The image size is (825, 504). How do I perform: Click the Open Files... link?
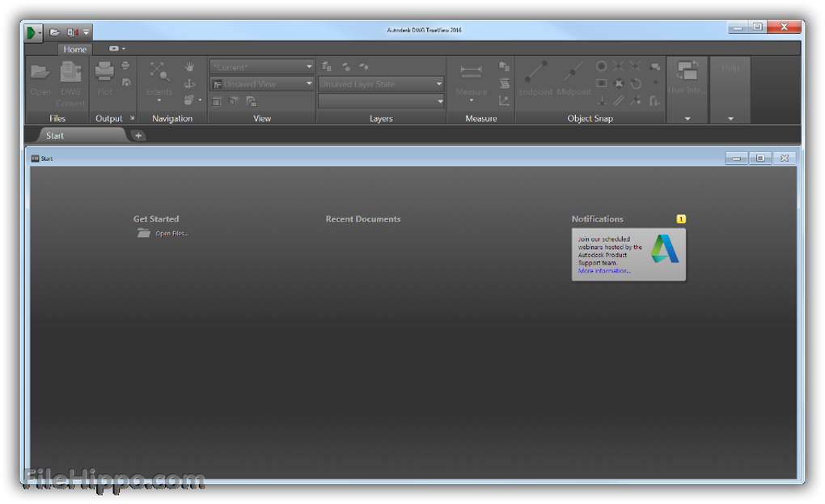click(x=171, y=234)
